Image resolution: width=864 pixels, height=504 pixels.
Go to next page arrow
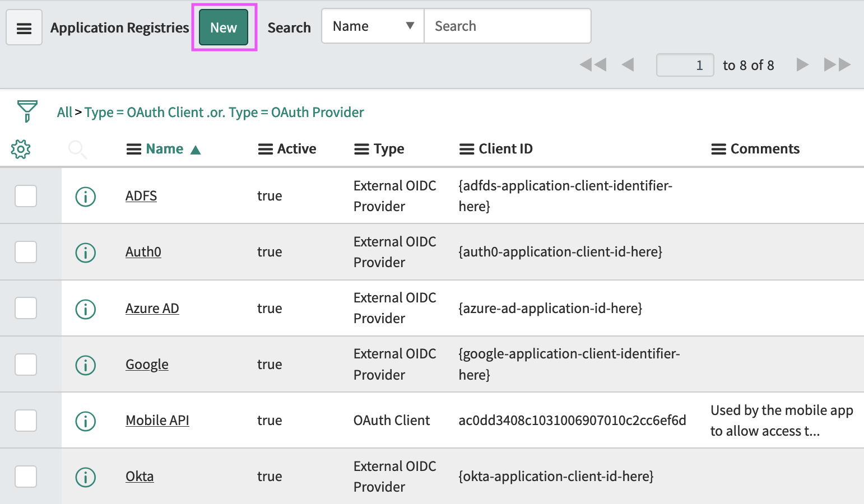click(x=802, y=65)
